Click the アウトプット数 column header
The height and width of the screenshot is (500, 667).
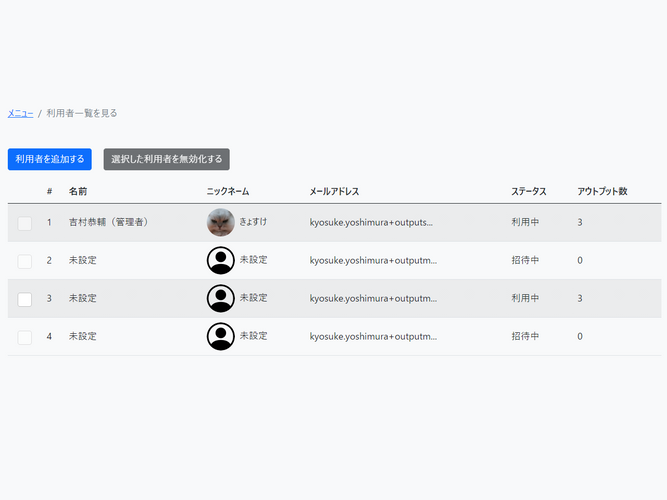602,191
